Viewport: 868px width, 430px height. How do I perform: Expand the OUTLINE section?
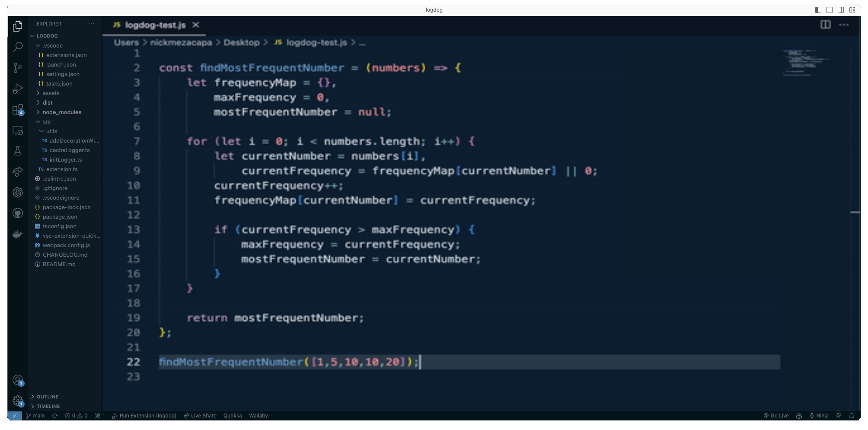coord(47,397)
